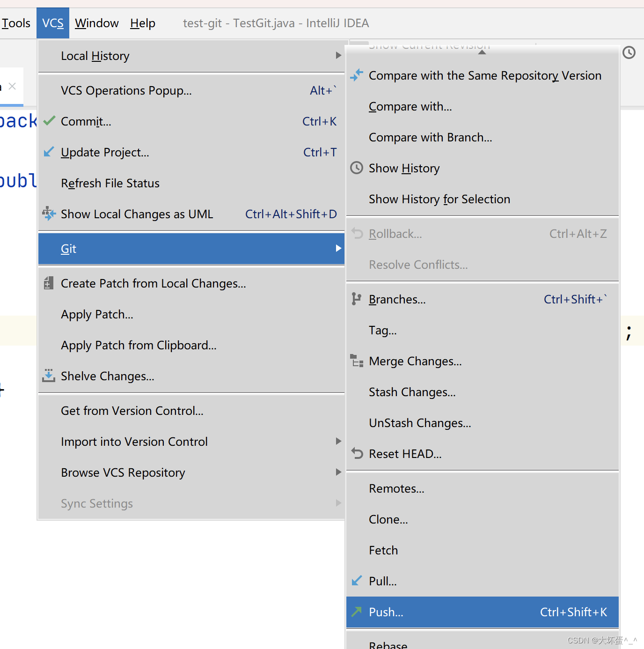Choose Apply Patch from Clipboard

click(191, 345)
